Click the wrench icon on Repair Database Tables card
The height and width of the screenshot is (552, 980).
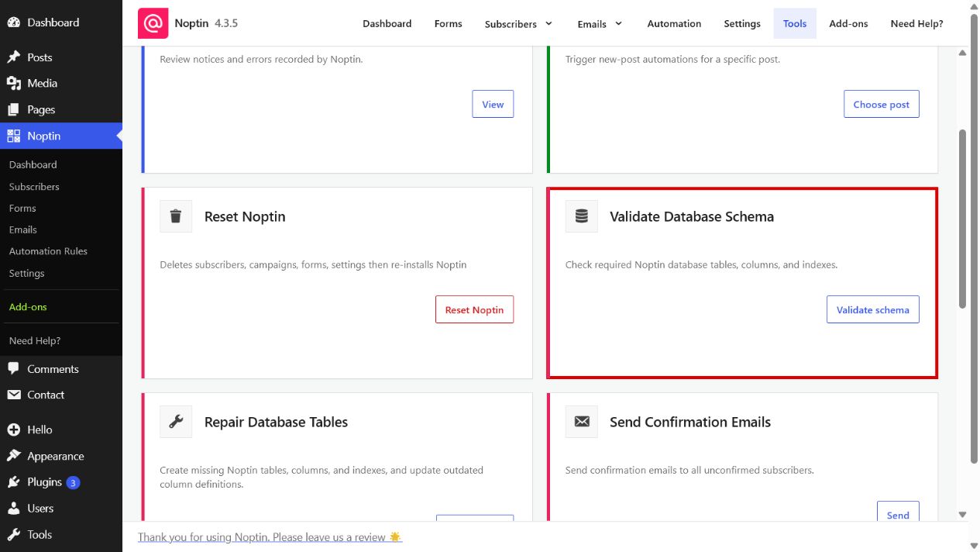tap(176, 422)
